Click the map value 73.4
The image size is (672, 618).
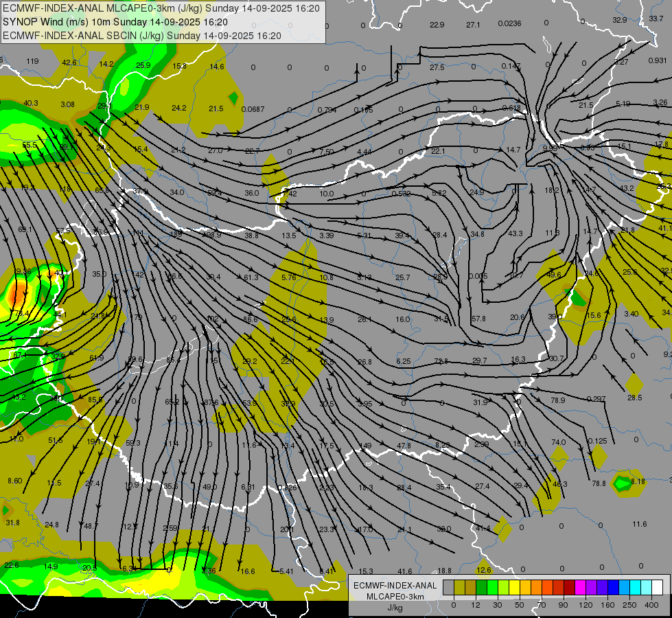21,314
